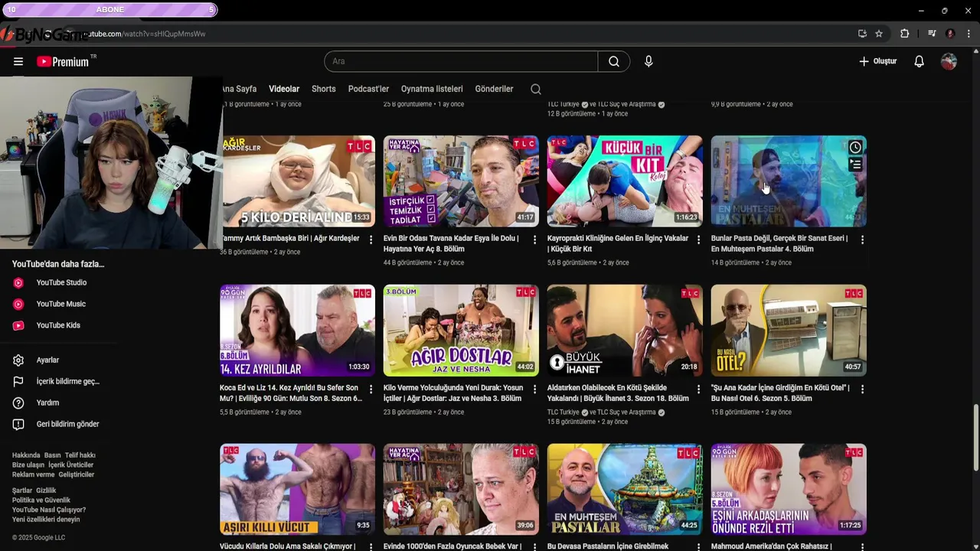Screen dimensions: 980x551
Task: Switch to the Ana Sayfa tab
Action: coord(239,89)
